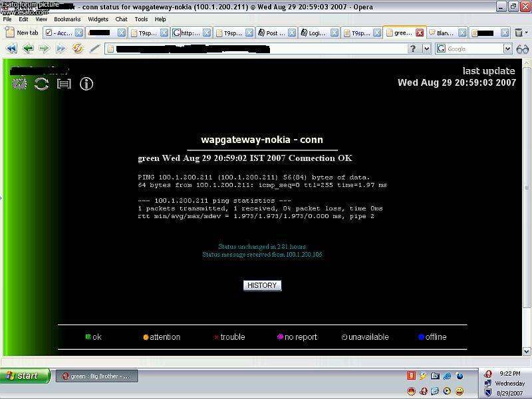Click the Wand pencil icon in toolbar

94,49
